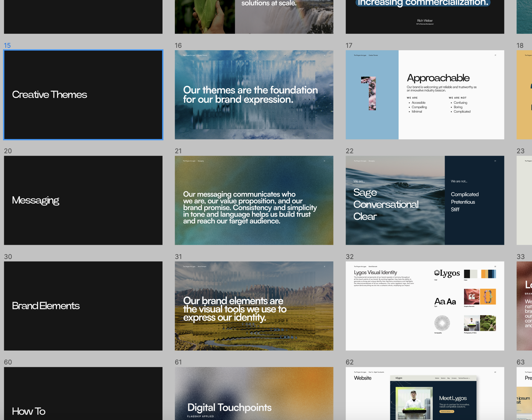The image size is (532, 420).
Task: Click the slide number 22 label
Action: pos(350,151)
